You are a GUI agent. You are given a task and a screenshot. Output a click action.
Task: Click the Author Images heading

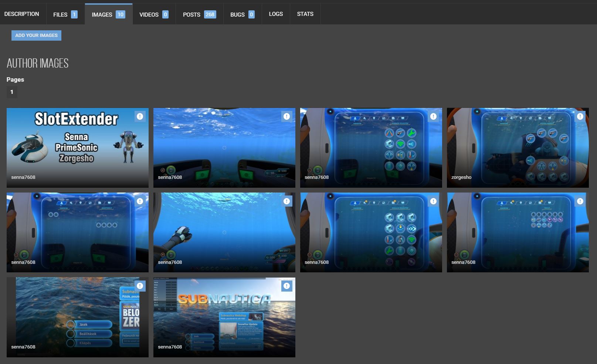pyautogui.click(x=38, y=63)
